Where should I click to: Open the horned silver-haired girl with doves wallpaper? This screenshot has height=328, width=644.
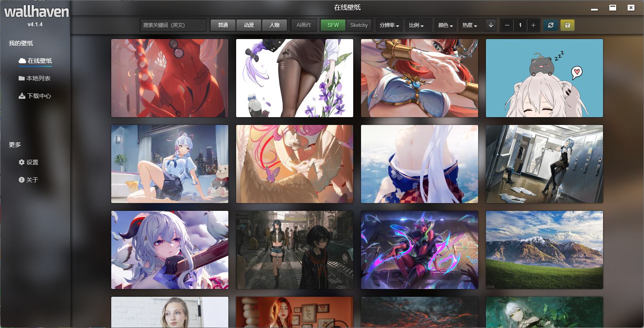(x=170, y=250)
